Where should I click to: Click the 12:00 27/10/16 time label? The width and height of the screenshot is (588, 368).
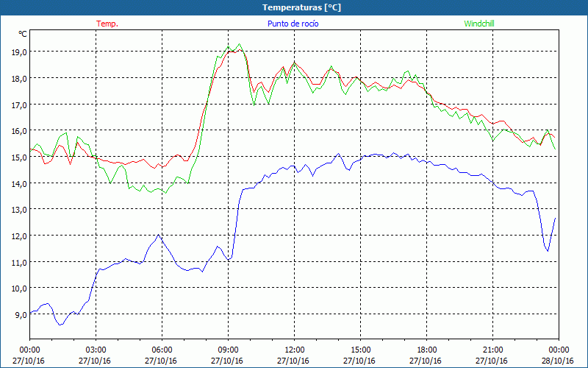point(293,355)
